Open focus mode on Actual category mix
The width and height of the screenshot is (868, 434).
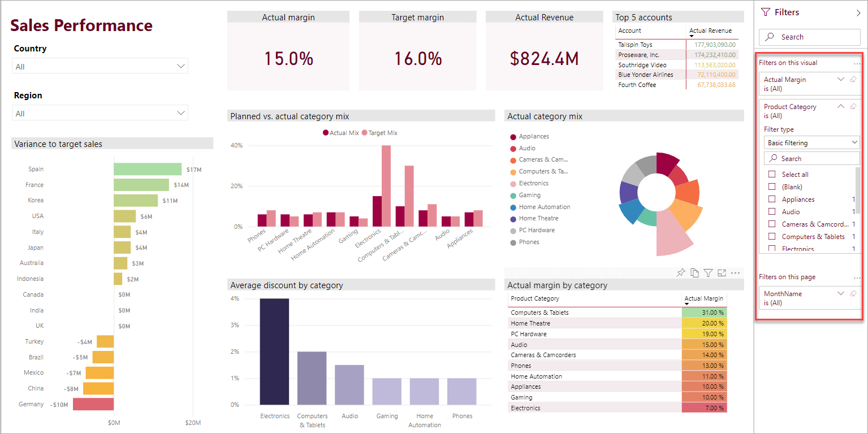point(722,272)
